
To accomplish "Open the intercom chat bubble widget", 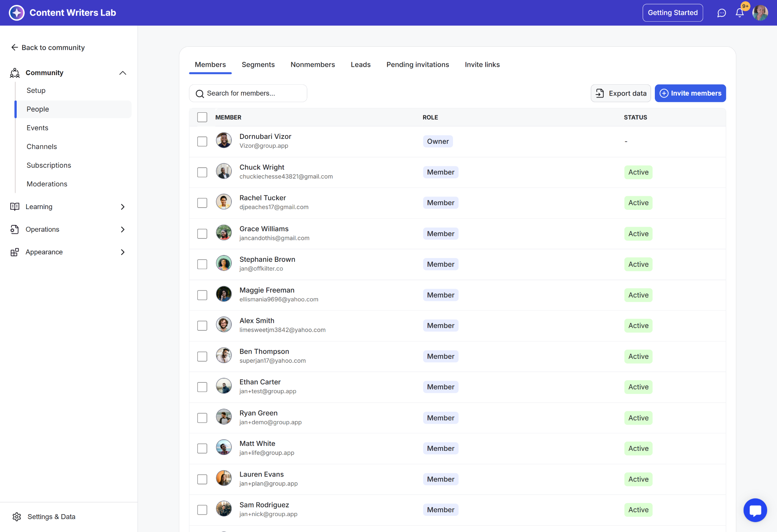I will pos(755,510).
